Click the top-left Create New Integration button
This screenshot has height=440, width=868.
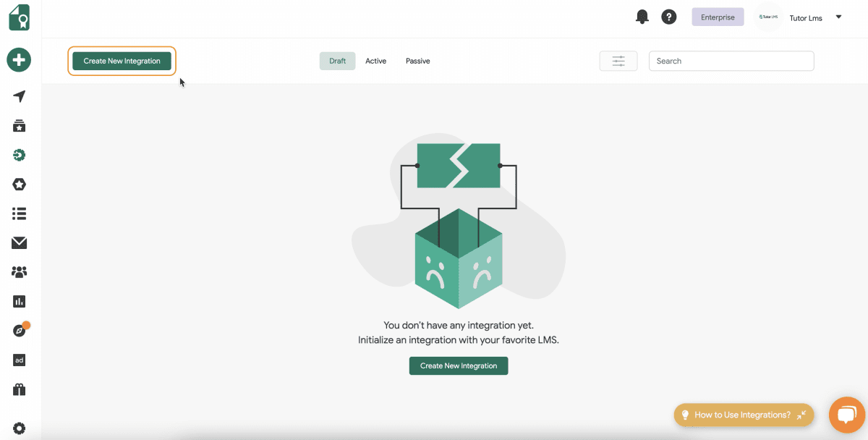click(x=122, y=61)
